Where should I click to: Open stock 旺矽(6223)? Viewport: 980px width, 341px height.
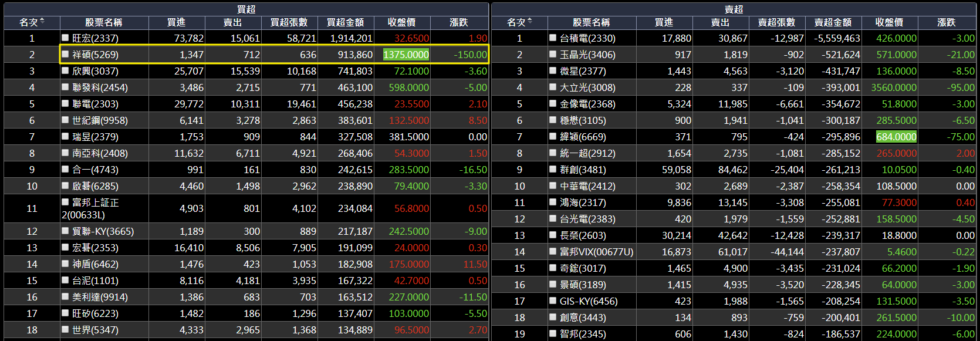coord(95,313)
